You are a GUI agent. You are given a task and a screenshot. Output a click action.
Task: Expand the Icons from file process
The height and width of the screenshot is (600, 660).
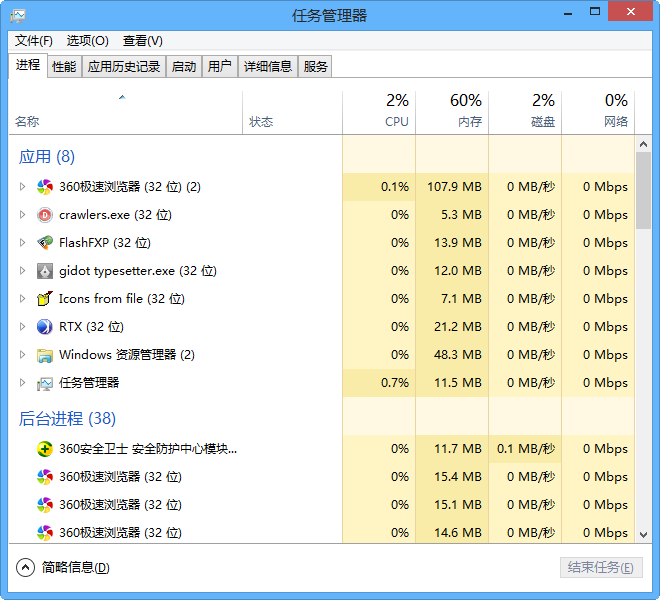click(22, 299)
